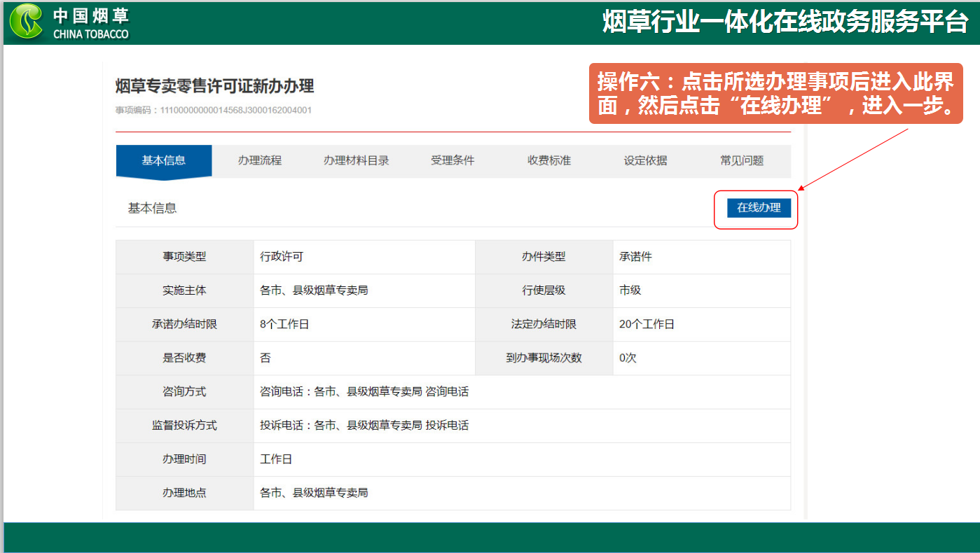Go to the 受理条件 tab
The image size is (980, 553).
453,161
